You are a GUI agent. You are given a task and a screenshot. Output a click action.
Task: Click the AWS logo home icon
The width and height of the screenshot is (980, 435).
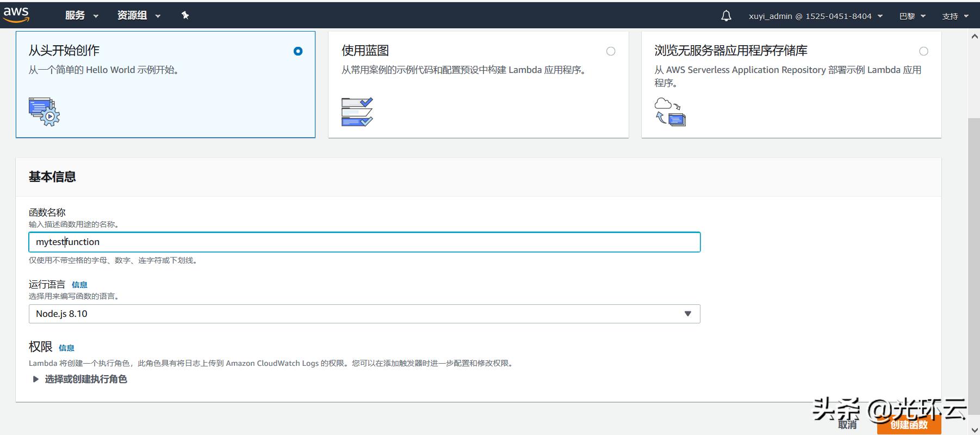[x=16, y=15]
